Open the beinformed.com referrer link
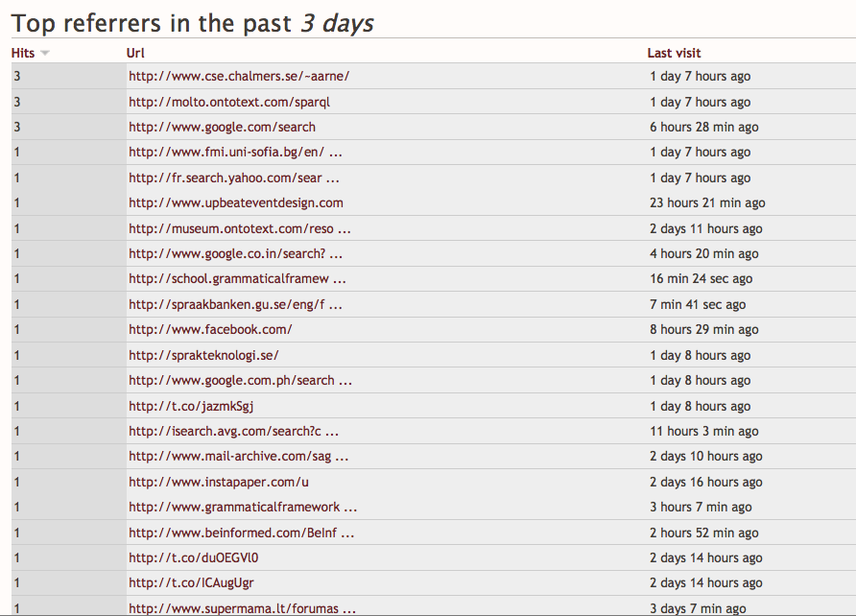The height and width of the screenshot is (616, 856). click(241, 533)
